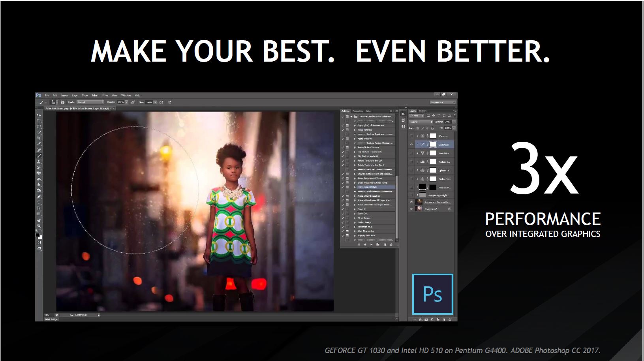Open the brush preset picker arrow

click(57, 102)
